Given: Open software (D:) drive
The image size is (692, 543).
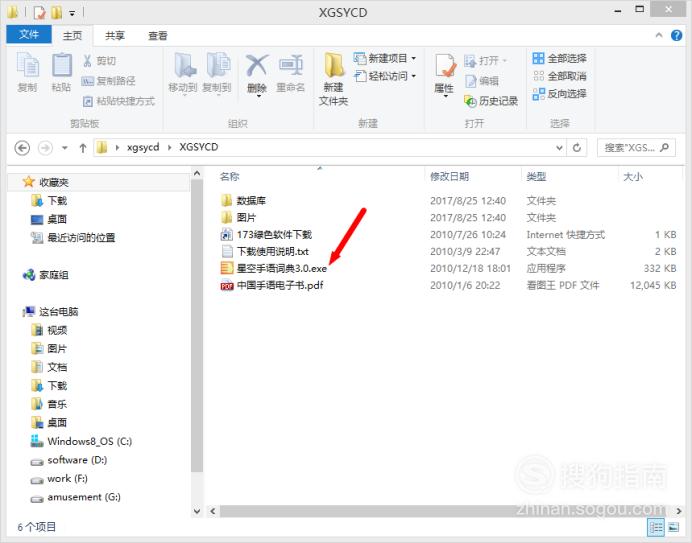Looking at the screenshot, I should click(77, 460).
